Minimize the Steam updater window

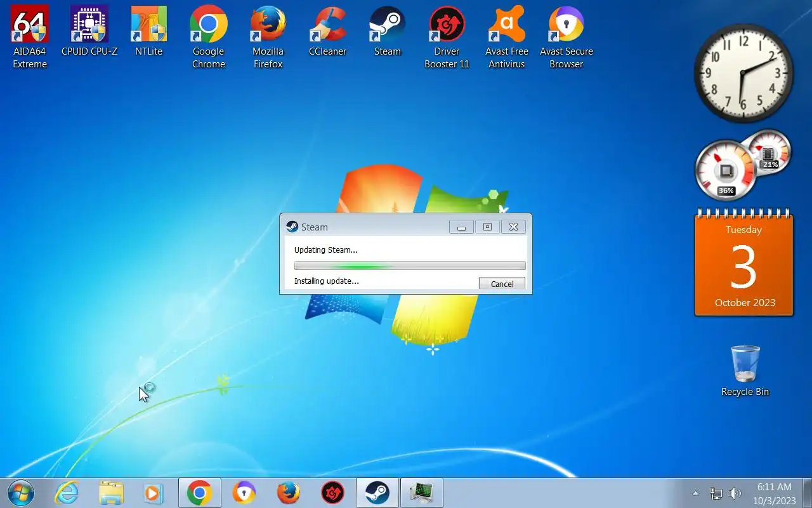[461, 227]
